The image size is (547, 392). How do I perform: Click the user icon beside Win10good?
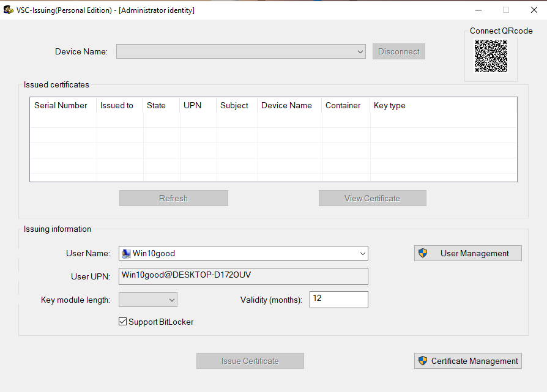pyautogui.click(x=126, y=253)
